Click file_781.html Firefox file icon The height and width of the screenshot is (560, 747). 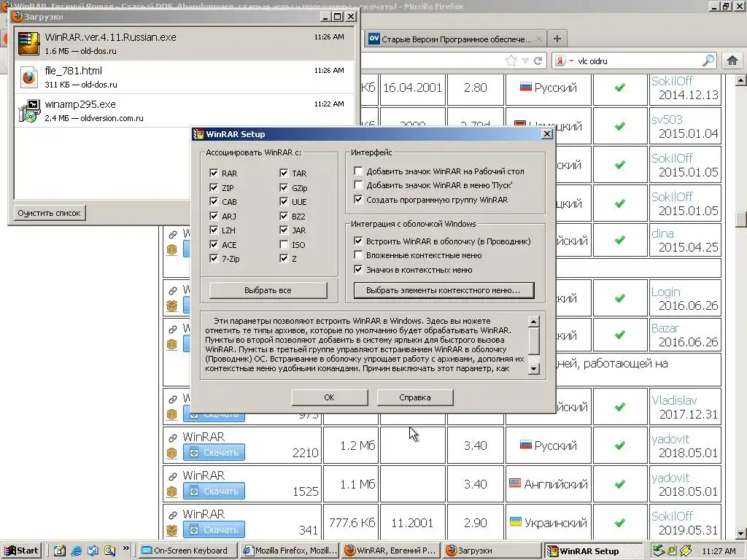pyautogui.click(x=28, y=77)
